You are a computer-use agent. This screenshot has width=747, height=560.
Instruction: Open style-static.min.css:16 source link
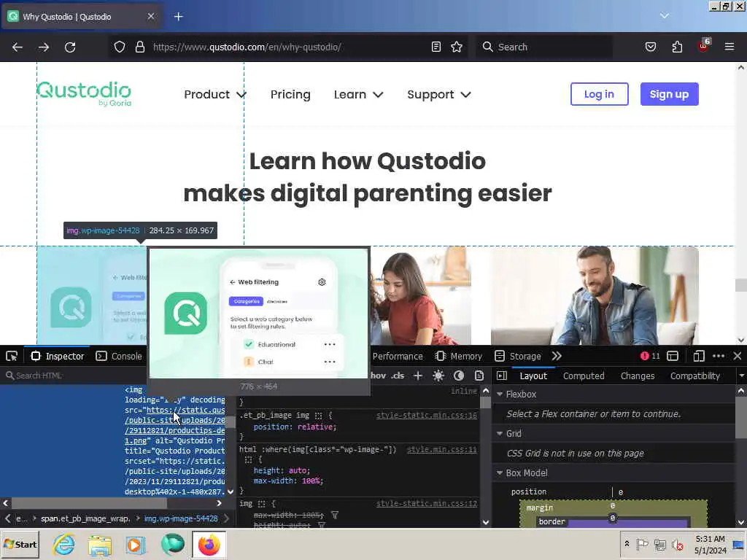point(426,415)
